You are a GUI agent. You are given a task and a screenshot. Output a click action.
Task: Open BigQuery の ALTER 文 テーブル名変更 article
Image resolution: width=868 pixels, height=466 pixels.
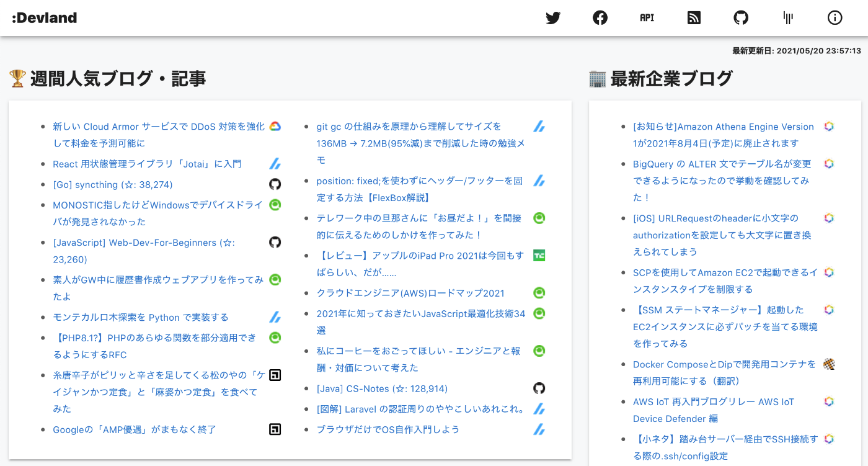point(722,181)
